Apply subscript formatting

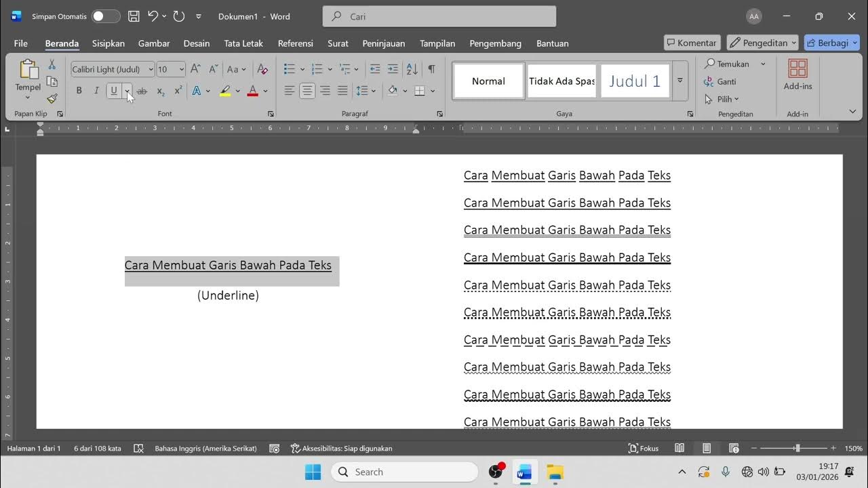161,91
